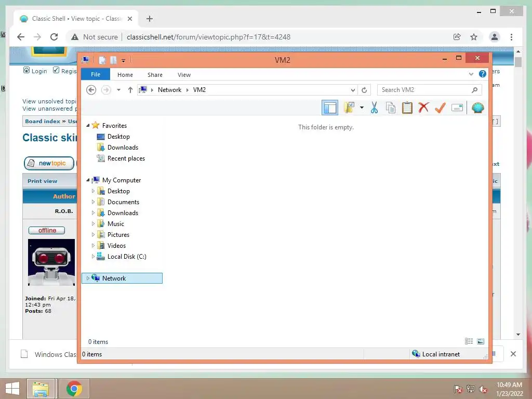
Task: Click the Cut scissors icon
Action: click(374, 108)
